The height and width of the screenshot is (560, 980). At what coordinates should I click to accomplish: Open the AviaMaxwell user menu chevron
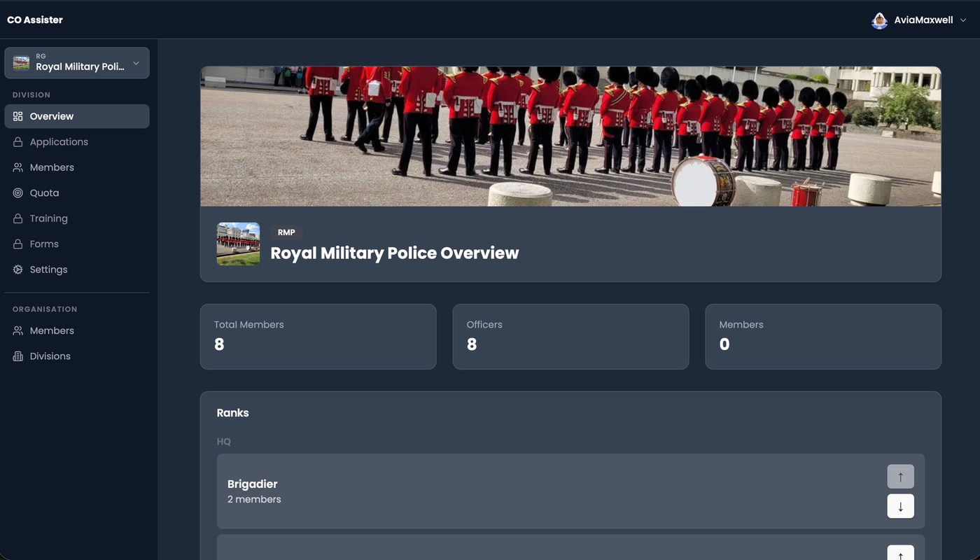(x=963, y=20)
